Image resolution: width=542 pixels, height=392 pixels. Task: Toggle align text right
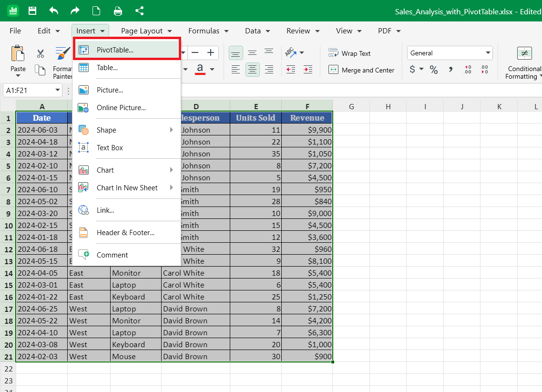click(269, 70)
